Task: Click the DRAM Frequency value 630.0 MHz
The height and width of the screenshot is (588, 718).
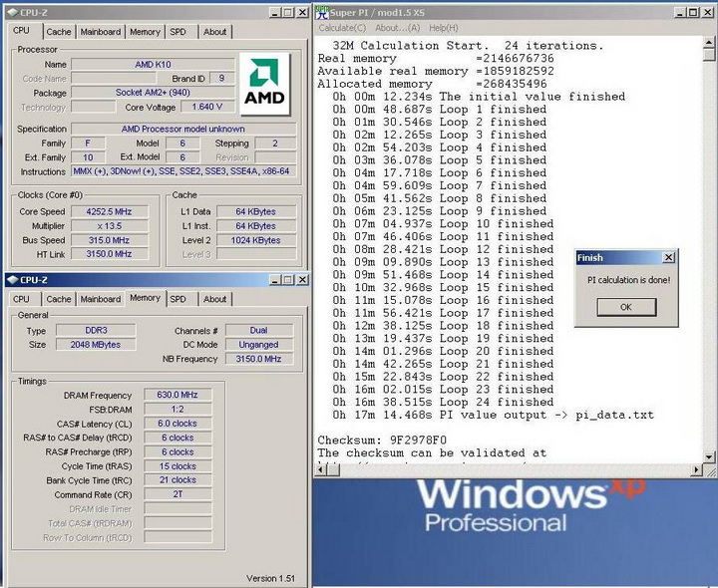Action: tap(178, 395)
